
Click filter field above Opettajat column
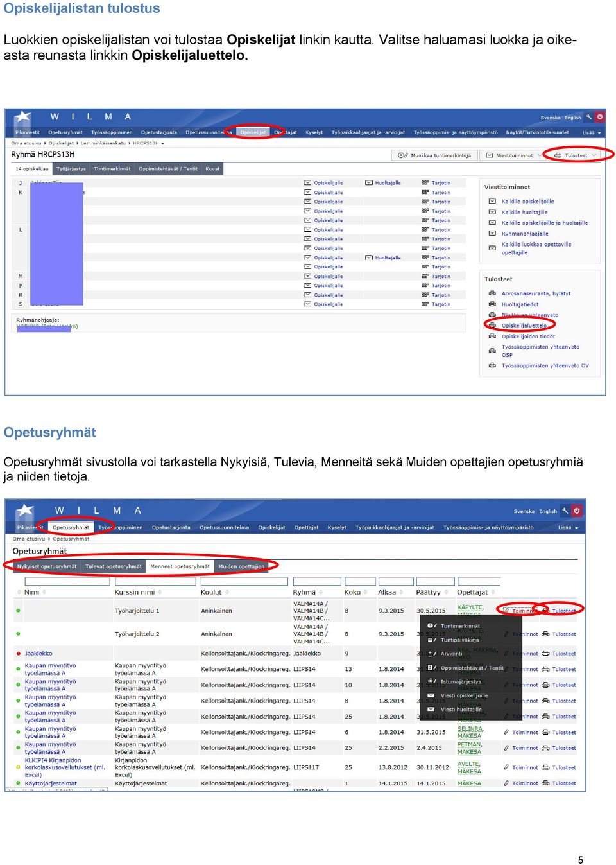click(x=478, y=581)
